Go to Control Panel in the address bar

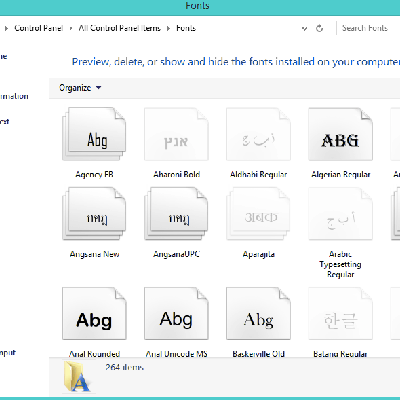tap(39, 28)
